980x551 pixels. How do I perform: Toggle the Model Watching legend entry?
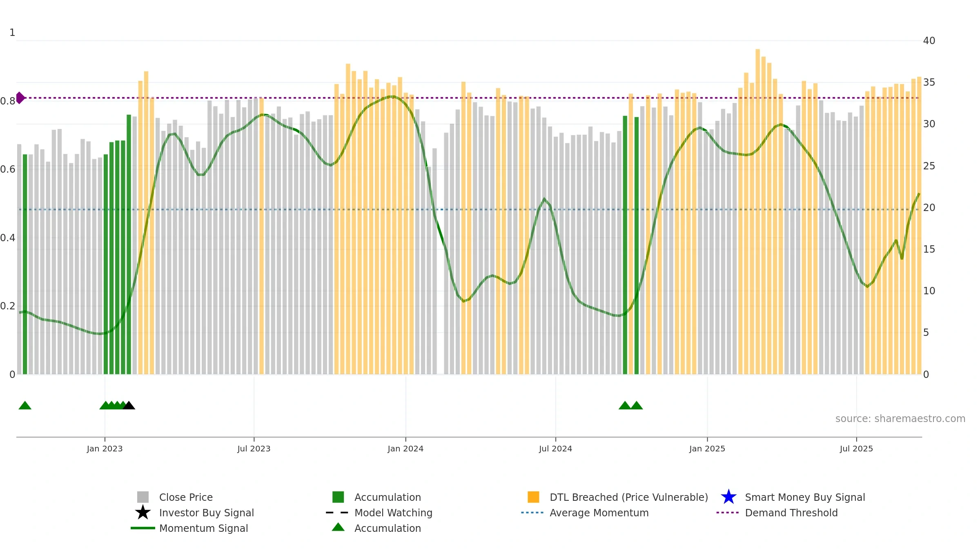[x=393, y=513]
